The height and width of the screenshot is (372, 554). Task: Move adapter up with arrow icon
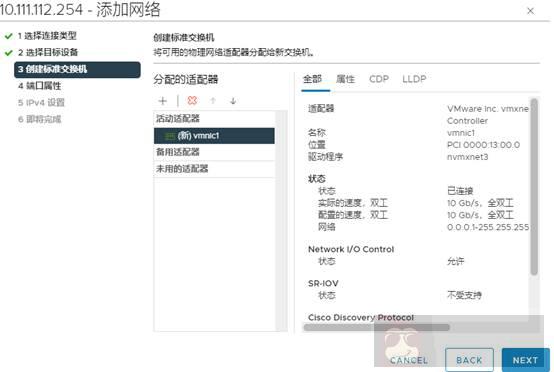point(213,101)
